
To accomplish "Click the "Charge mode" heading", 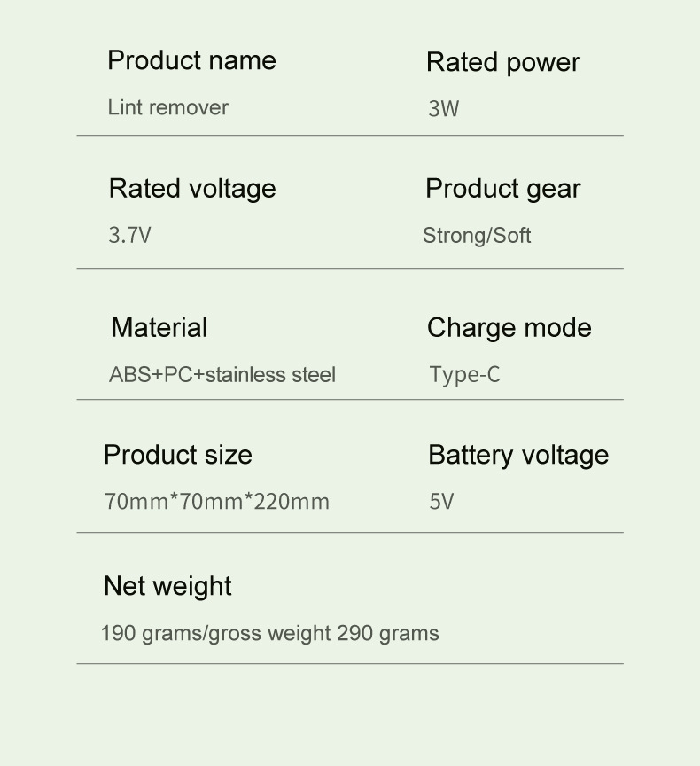I will (509, 327).
